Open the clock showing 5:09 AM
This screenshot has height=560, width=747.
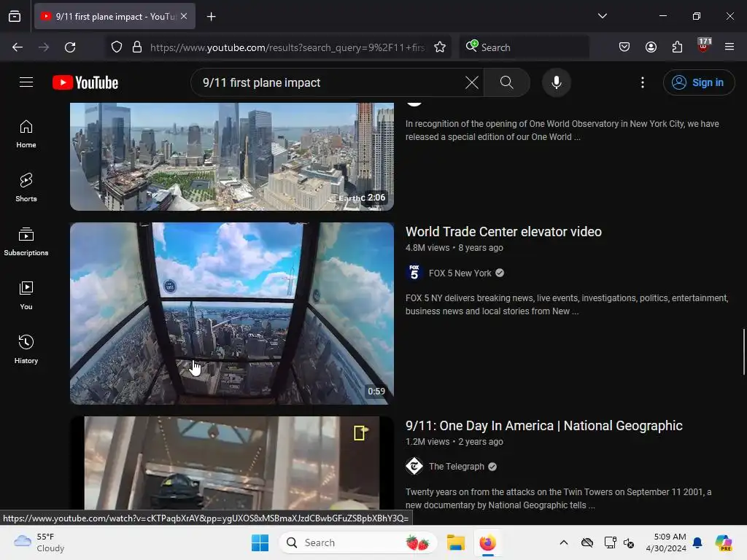coord(665,542)
